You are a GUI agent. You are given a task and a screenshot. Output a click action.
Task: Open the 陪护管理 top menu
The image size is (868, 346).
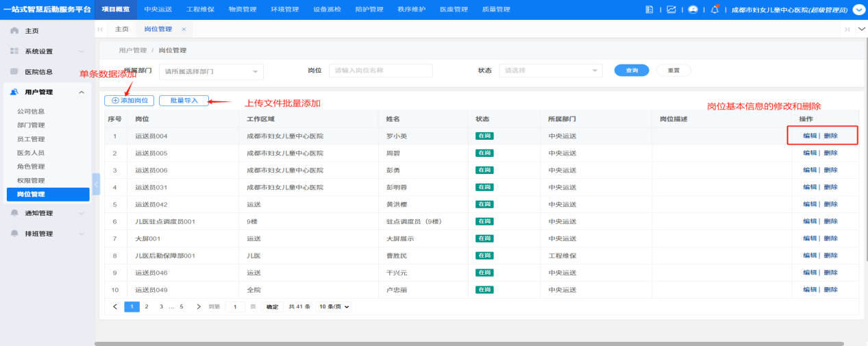pos(369,10)
